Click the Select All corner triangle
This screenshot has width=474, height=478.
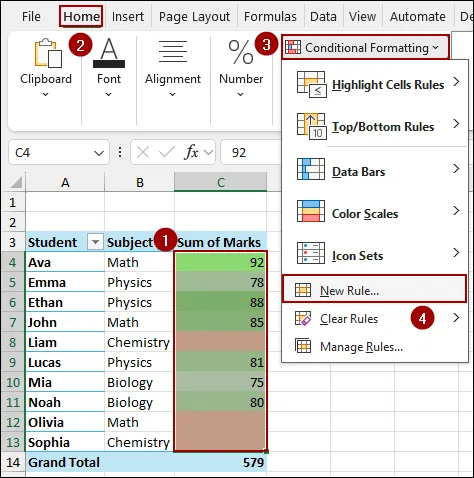[16, 182]
